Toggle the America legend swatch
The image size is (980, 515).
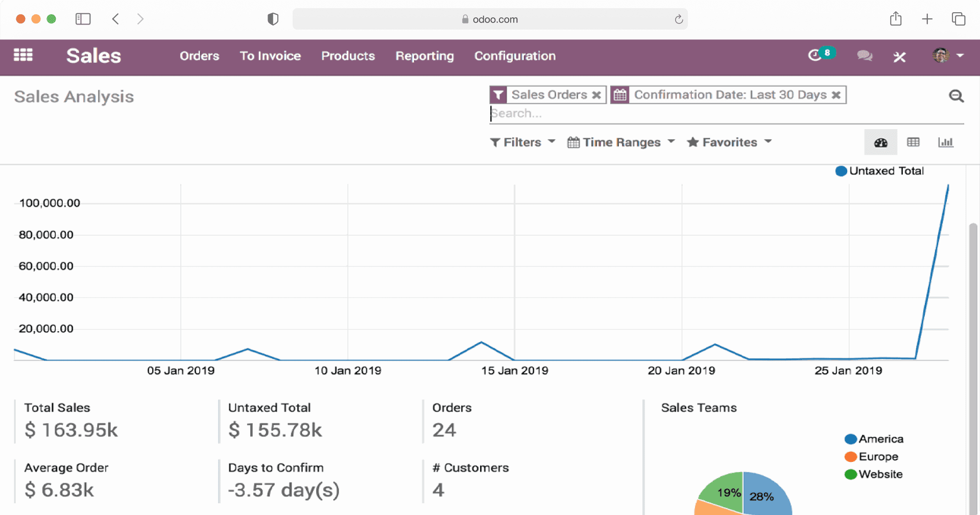pyautogui.click(x=851, y=439)
